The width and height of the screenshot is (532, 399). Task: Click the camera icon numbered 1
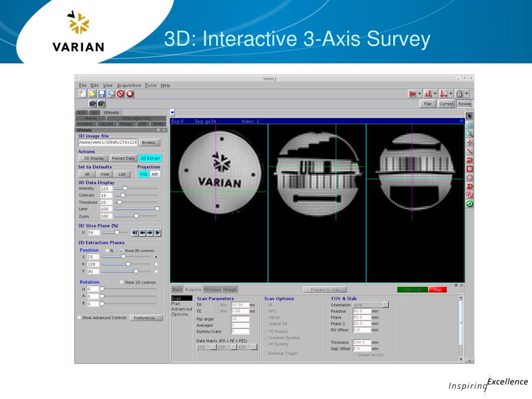[x=92, y=104]
